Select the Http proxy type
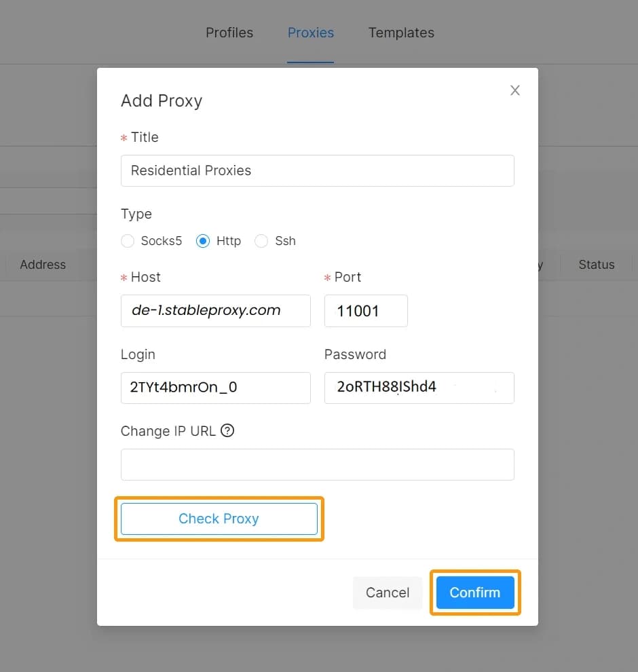 click(x=203, y=241)
